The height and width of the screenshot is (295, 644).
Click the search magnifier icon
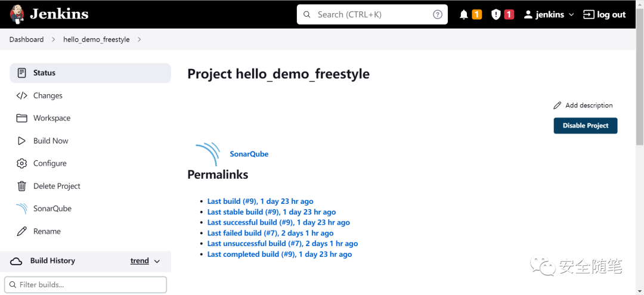click(x=307, y=15)
